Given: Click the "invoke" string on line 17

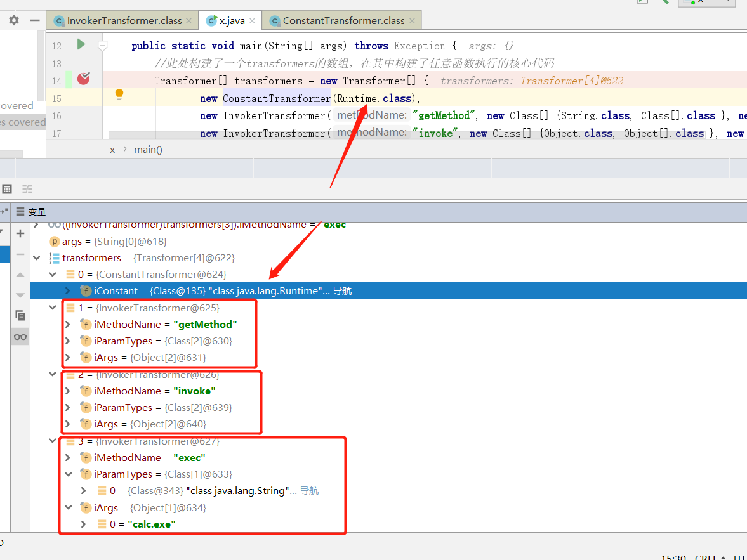Looking at the screenshot, I should point(436,133).
